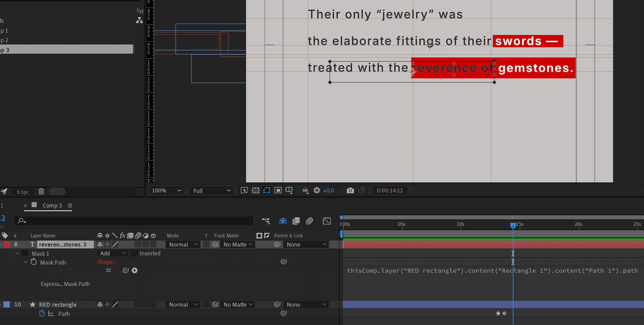Check the Inverted checkbox for Mask 1
644x325 pixels.
(135, 253)
